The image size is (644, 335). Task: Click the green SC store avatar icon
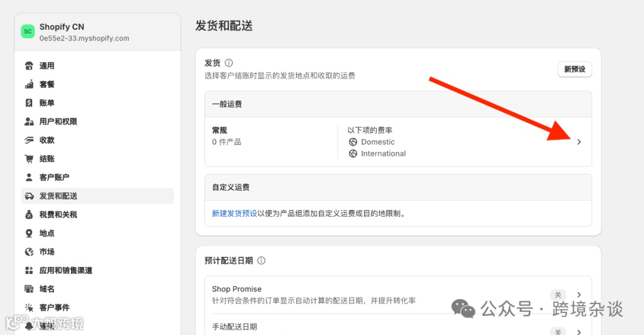coord(27,31)
